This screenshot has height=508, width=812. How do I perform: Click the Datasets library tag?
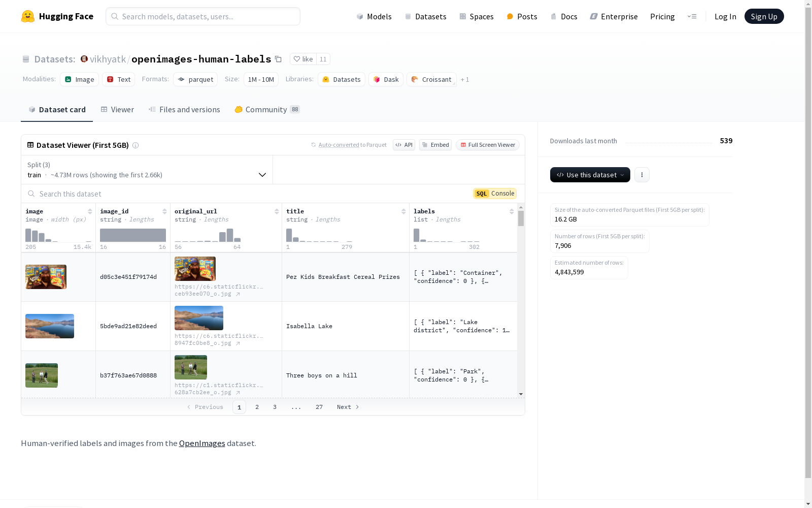342,79
